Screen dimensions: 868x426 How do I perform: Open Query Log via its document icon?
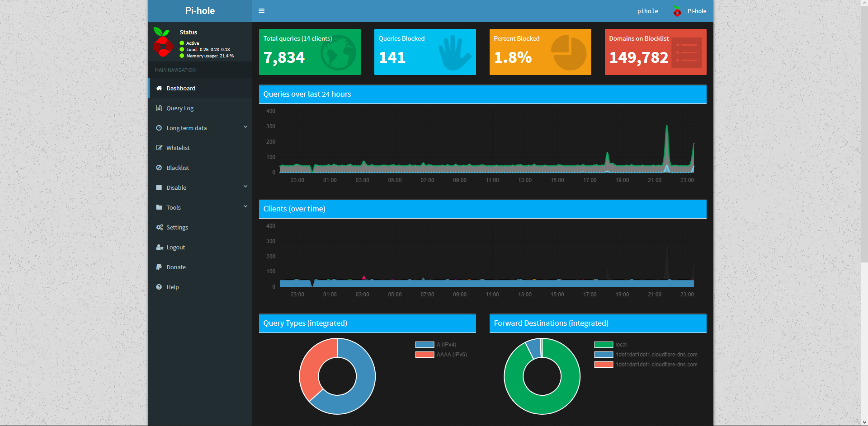(159, 108)
